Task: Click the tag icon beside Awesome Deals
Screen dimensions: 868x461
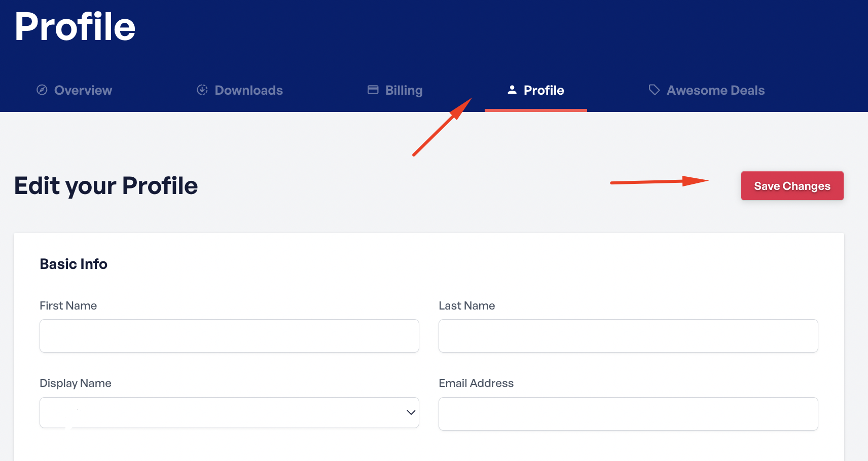Action: click(x=654, y=90)
